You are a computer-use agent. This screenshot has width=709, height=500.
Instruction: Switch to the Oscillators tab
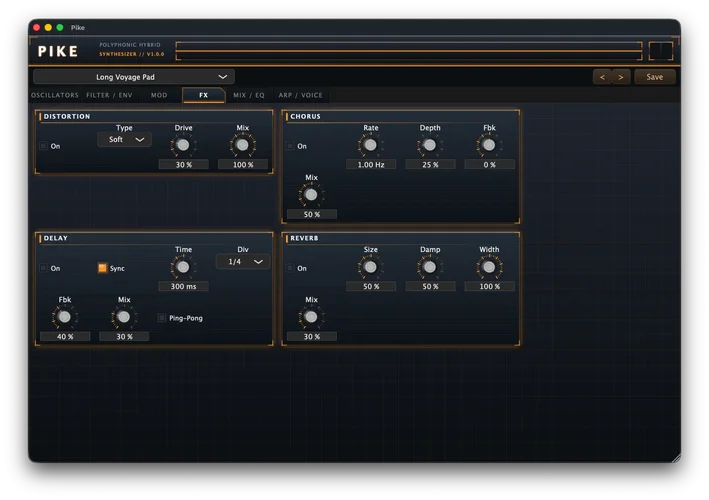55,95
